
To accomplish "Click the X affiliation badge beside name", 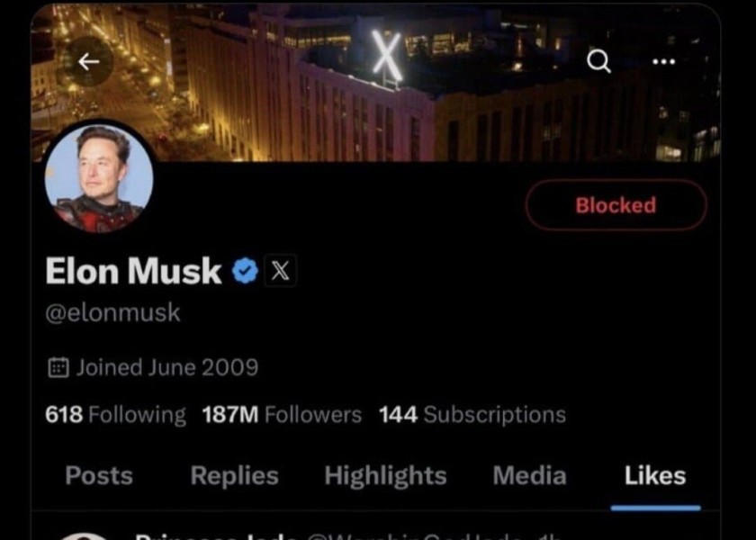I will [x=280, y=271].
